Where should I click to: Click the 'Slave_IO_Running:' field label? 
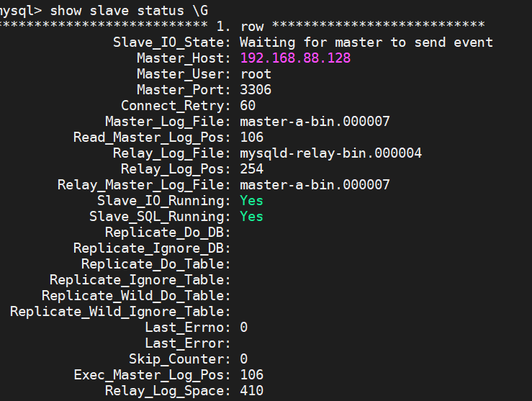pyautogui.click(x=164, y=201)
